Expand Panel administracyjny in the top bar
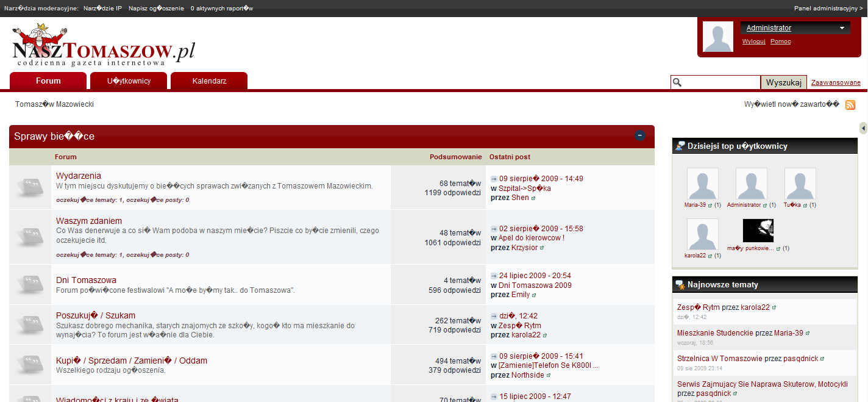 [x=828, y=9]
